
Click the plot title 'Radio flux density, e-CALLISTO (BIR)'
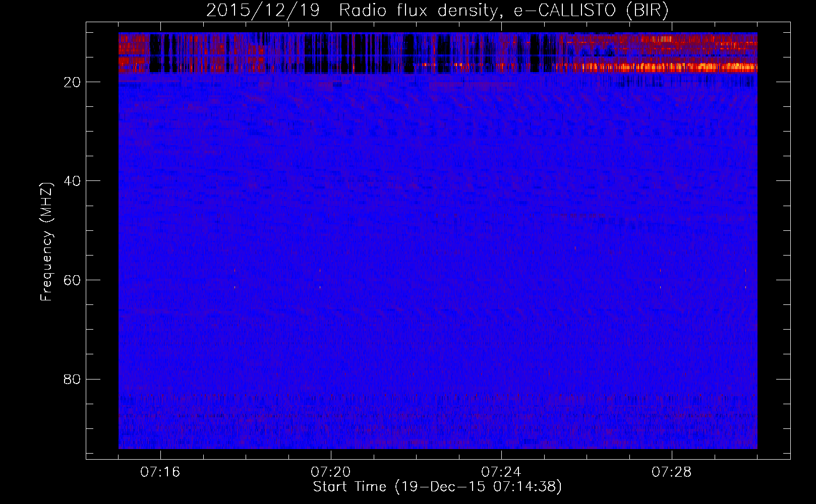coord(504,11)
